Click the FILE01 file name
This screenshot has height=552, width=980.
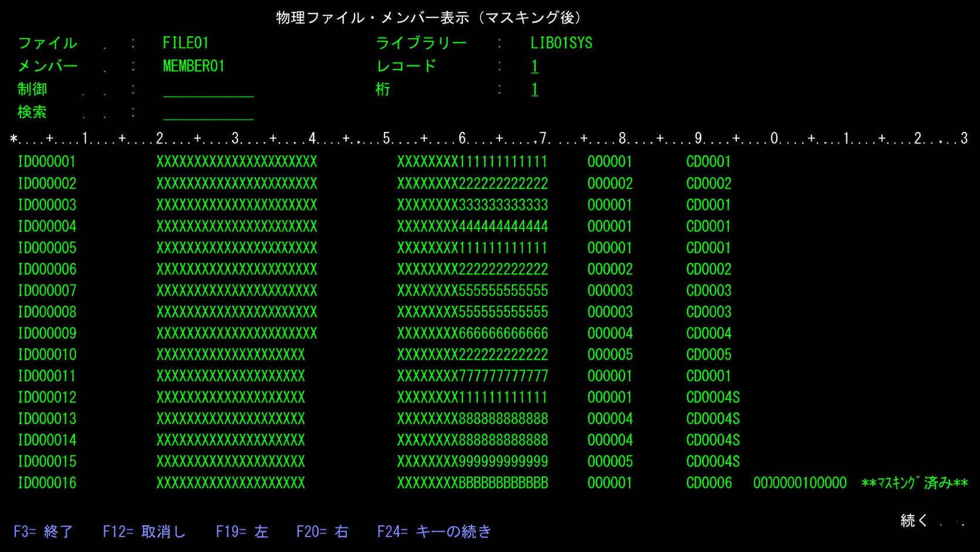click(186, 43)
